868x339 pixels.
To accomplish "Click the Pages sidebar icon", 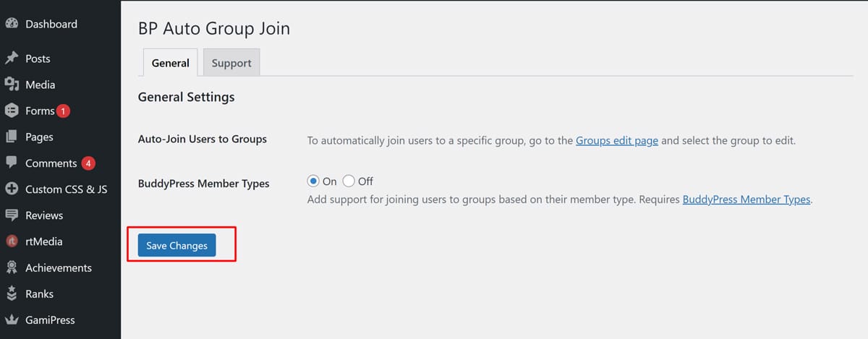I will pyautogui.click(x=12, y=137).
